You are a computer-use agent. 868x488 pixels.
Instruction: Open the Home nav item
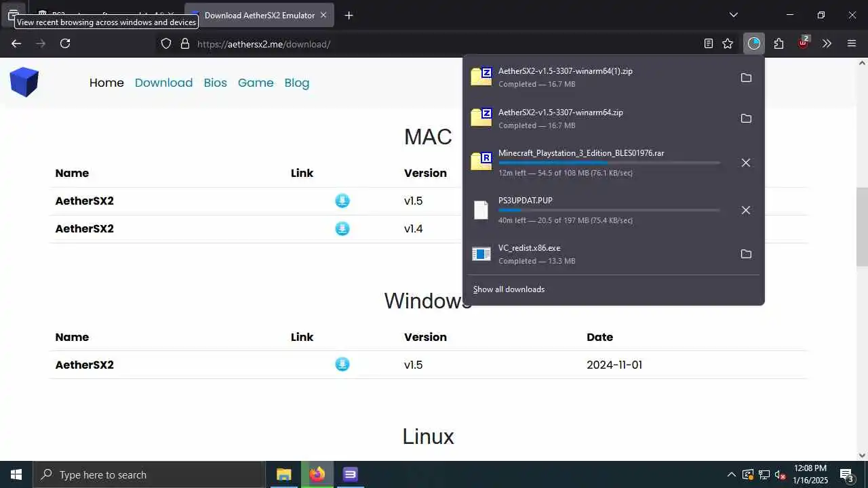(106, 83)
